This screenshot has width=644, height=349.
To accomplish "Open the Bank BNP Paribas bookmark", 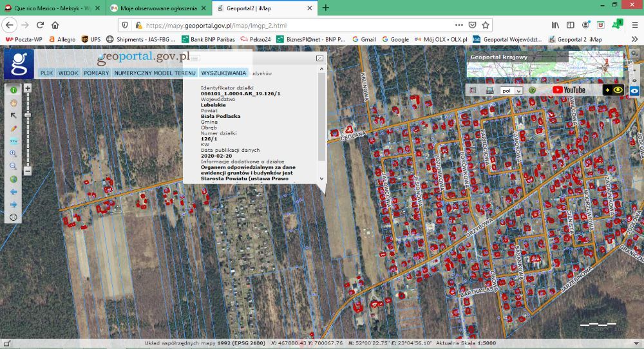I will (x=208, y=39).
